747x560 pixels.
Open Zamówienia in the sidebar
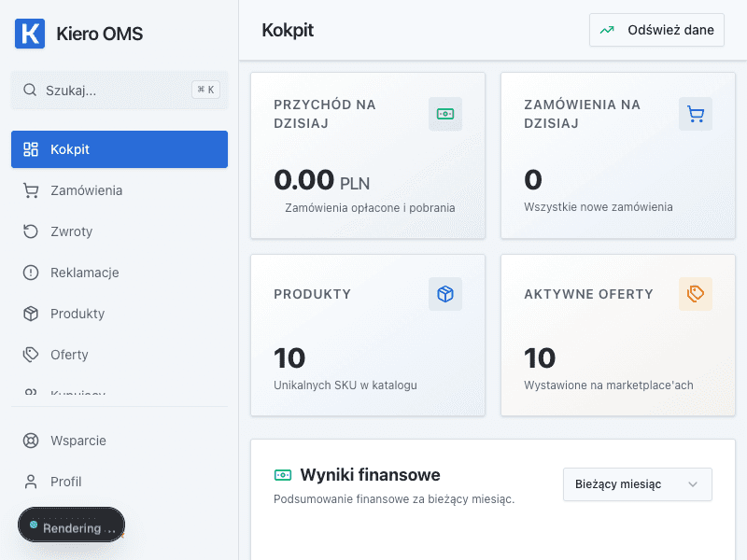(120, 190)
